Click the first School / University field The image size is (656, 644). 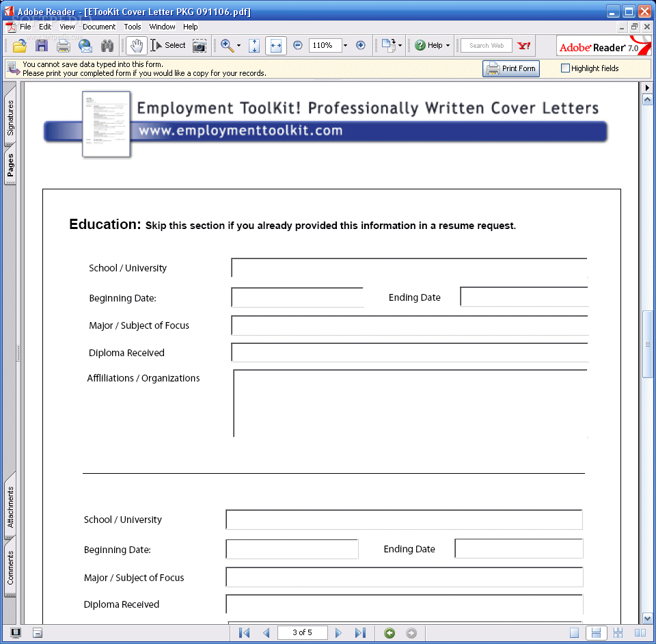[x=409, y=268]
